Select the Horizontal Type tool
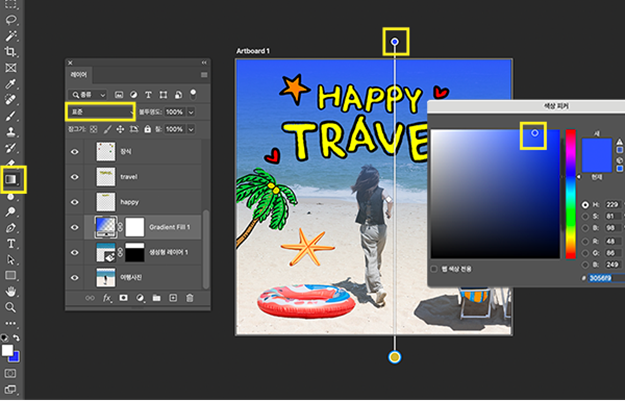This screenshot has width=625, height=401. point(11,244)
